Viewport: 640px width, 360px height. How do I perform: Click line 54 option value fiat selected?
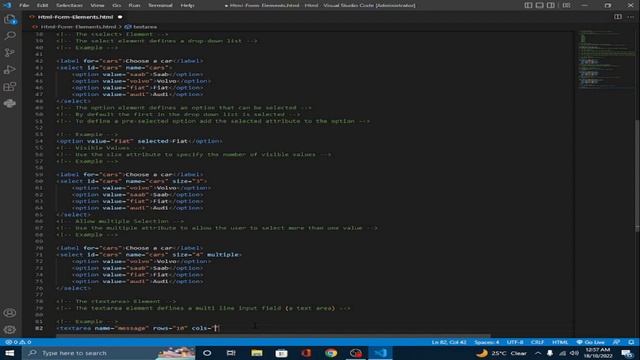click(139, 141)
